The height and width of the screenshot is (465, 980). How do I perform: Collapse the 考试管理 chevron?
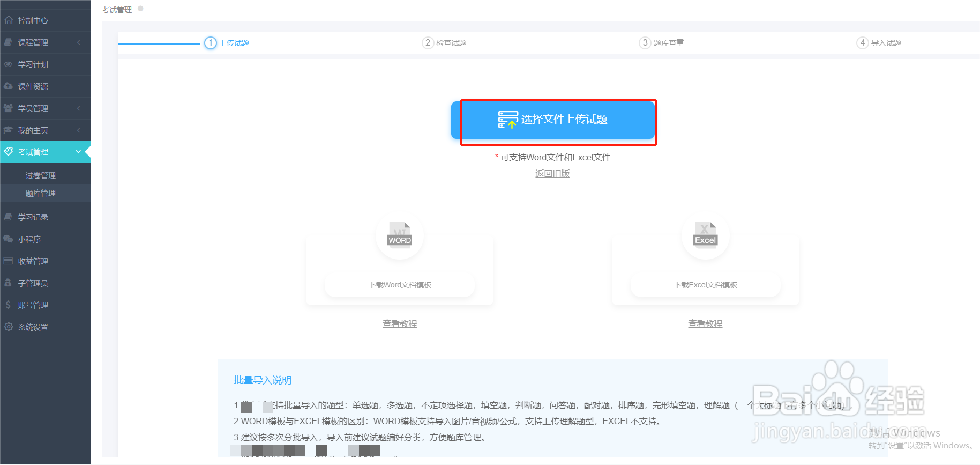(x=79, y=152)
